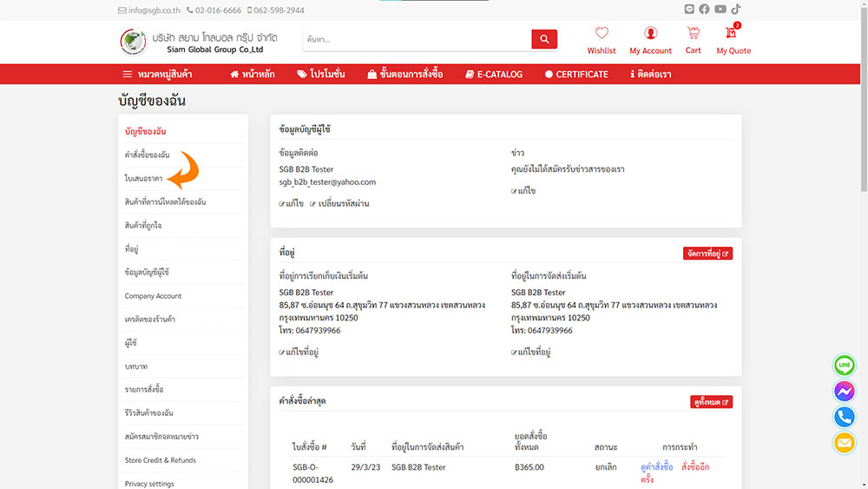Click the ดูทั้งหมด button for recent orders
Screen dimensions: 868x489
point(712,402)
